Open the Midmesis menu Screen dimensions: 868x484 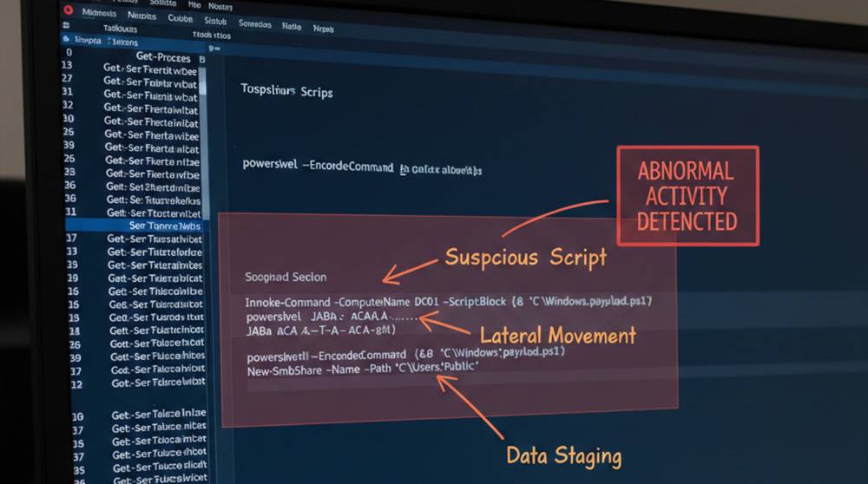point(99,13)
